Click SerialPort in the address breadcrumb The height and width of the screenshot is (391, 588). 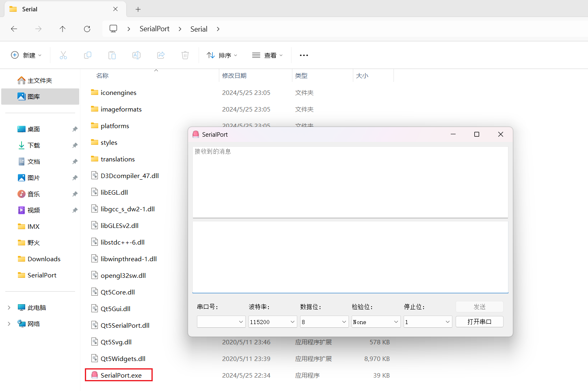(x=155, y=29)
